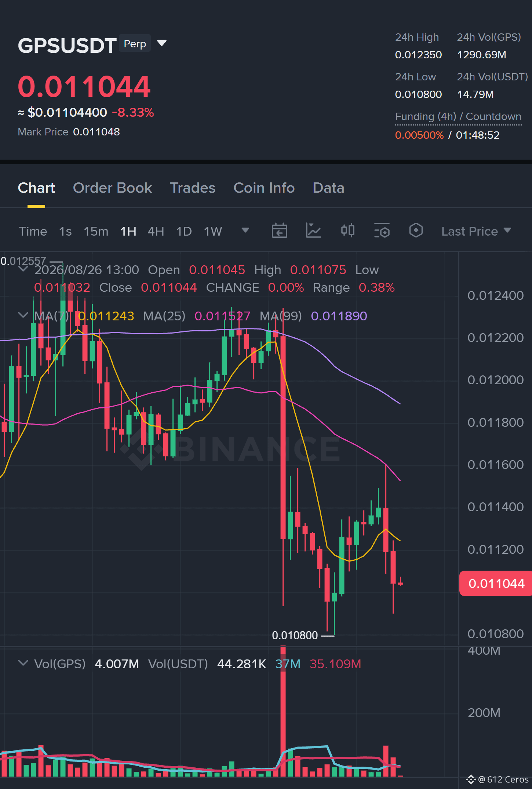This screenshot has width=532, height=789.
Task: Select the 1s chart interval
Action: point(65,231)
